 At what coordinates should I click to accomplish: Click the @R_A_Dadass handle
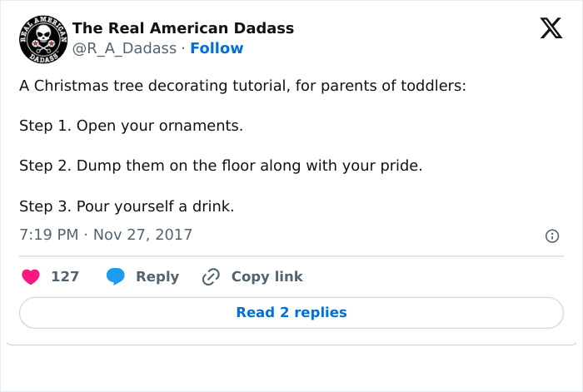(x=124, y=48)
